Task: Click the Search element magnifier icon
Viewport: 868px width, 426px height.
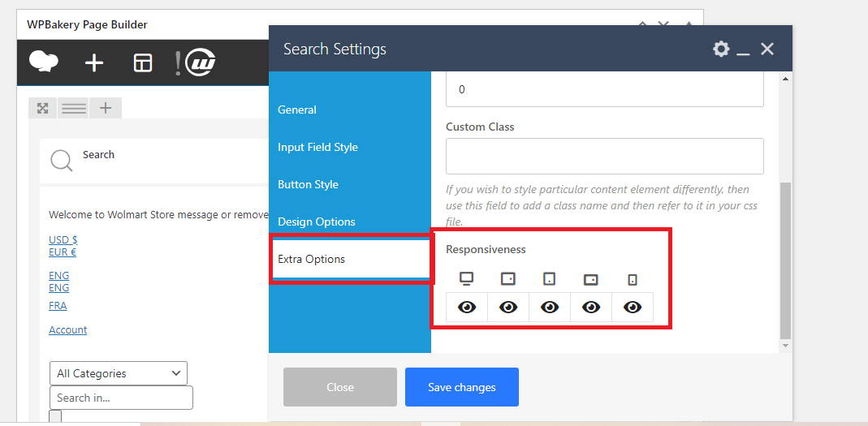Action: pos(62,161)
